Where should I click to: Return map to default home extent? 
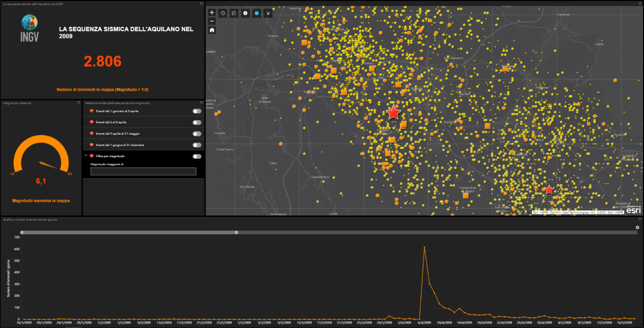212,30
